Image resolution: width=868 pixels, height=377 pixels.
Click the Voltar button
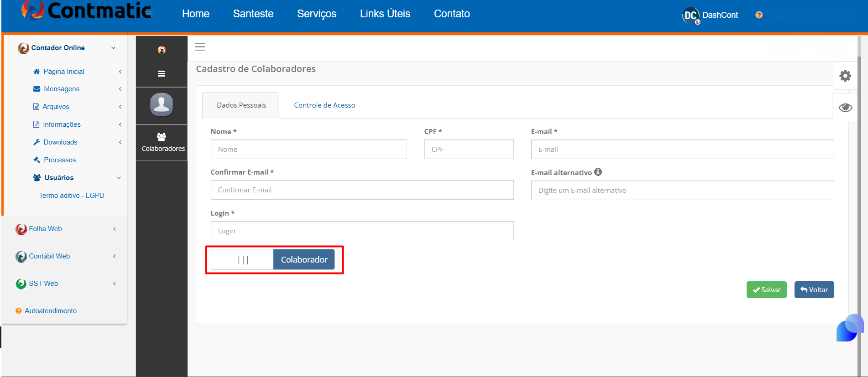coord(814,290)
